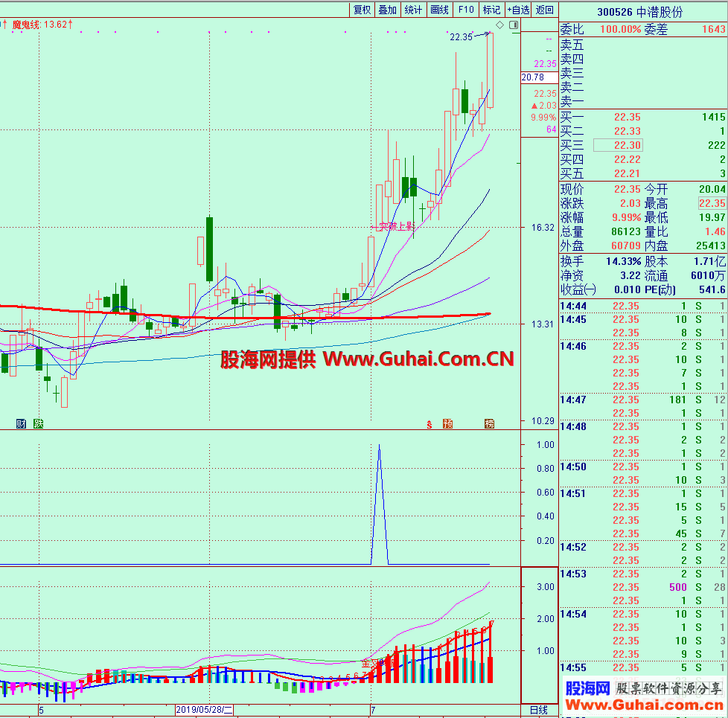Screen dimensions: 728x718
Task: Click the boxed 最高 value 22.35
Action: (712, 203)
